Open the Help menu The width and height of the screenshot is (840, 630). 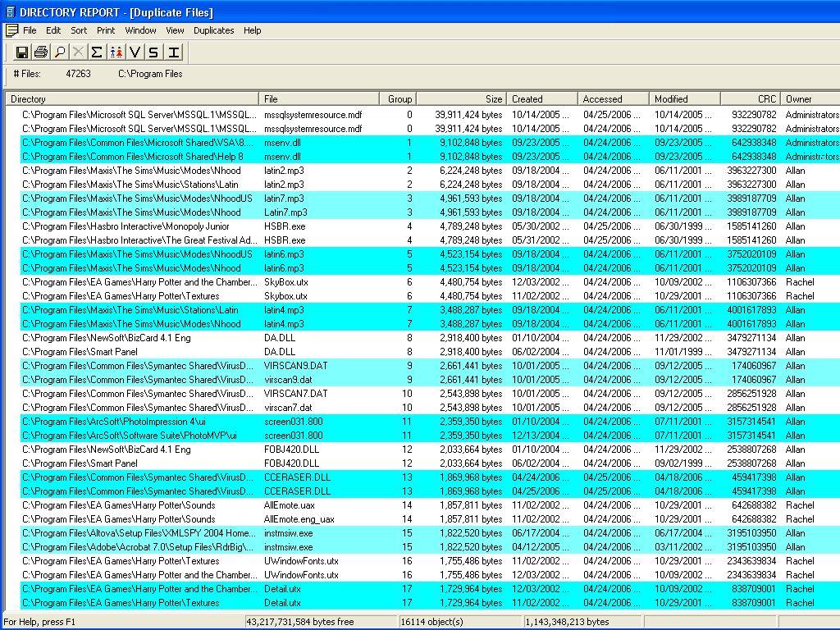(253, 30)
